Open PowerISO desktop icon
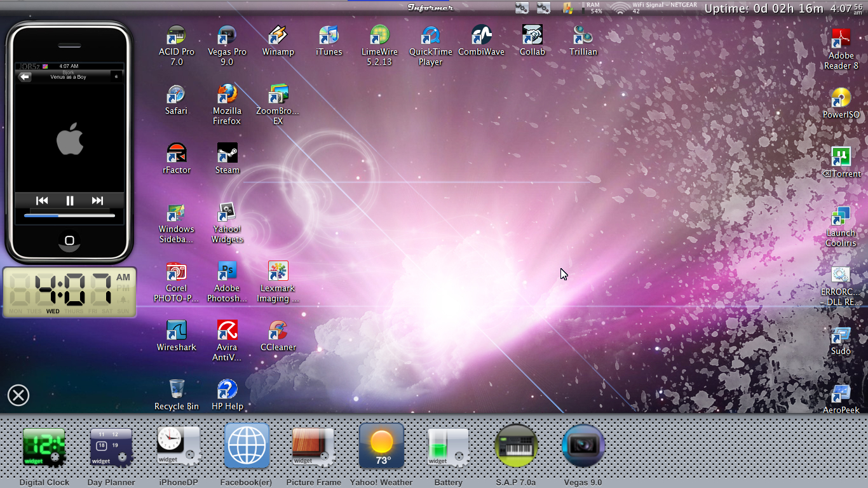The image size is (868, 488). coord(841,104)
